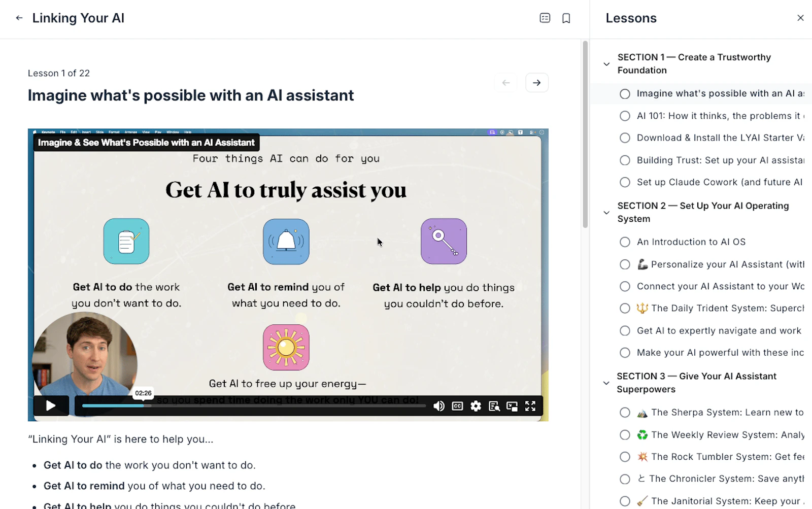The width and height of the screenshot is (812, 509).
Task: Open lesson 'The Janitorial System'
Action: coord(720,501)
